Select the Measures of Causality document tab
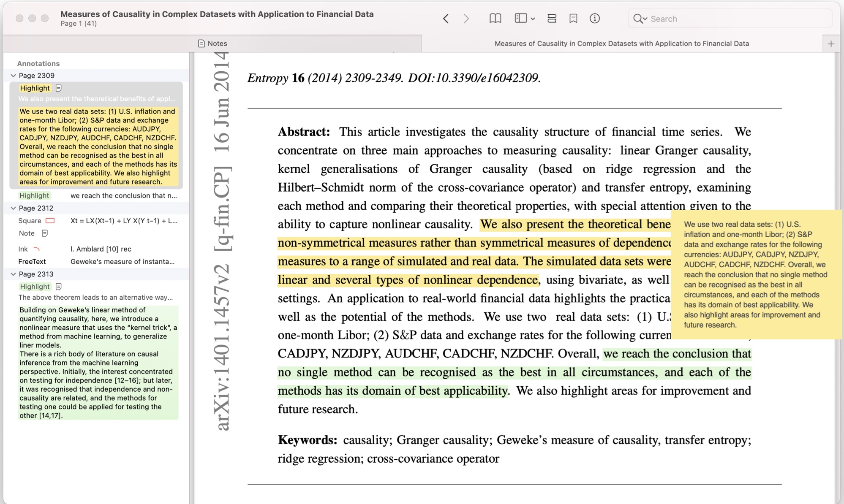 (x=622, y=43)
